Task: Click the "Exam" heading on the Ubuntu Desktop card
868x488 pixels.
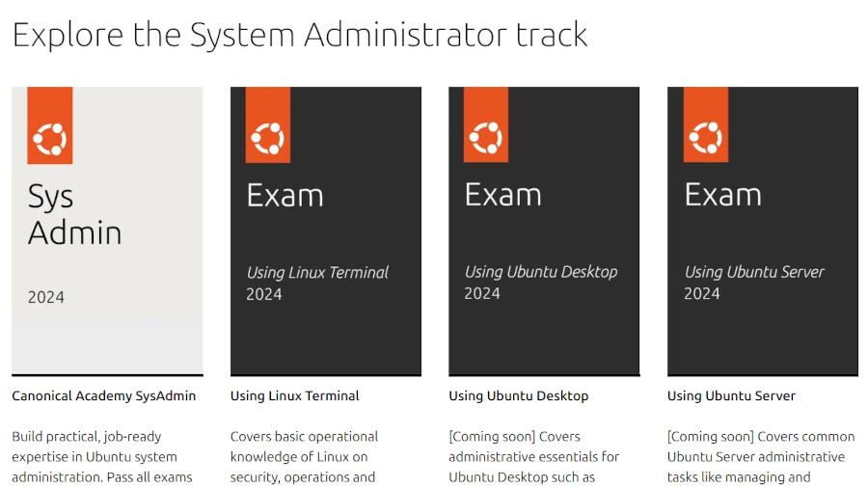Action: tap(502, 196)
